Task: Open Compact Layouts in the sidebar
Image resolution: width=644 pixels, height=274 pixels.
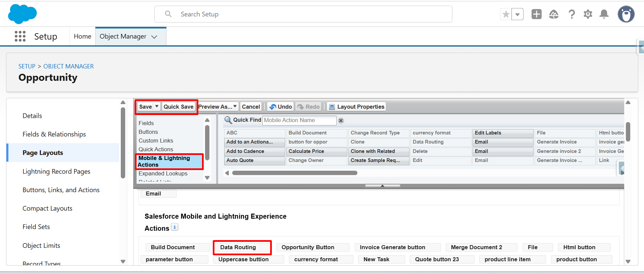Action: (47, 208)
